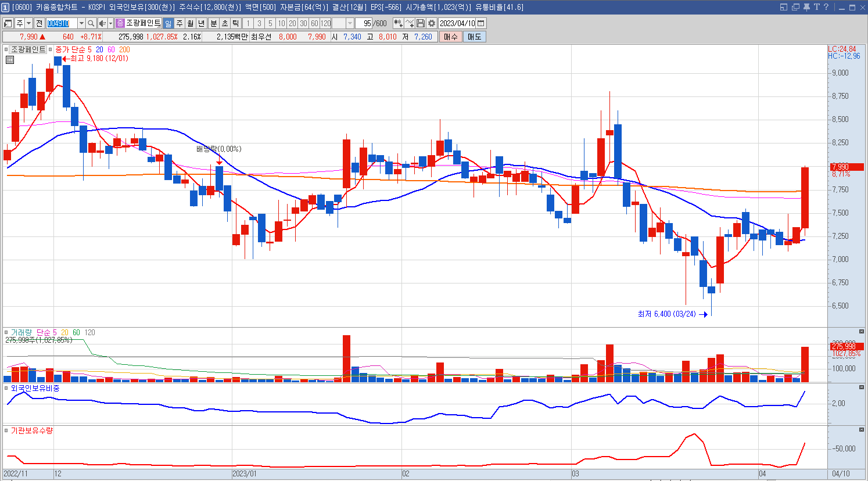Click the data grid icon under 조광페인트 label

click(10, 59)
